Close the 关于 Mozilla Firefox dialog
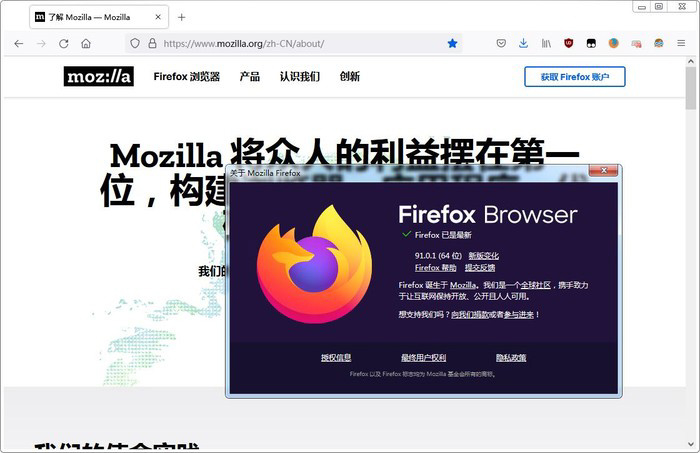 604,170
